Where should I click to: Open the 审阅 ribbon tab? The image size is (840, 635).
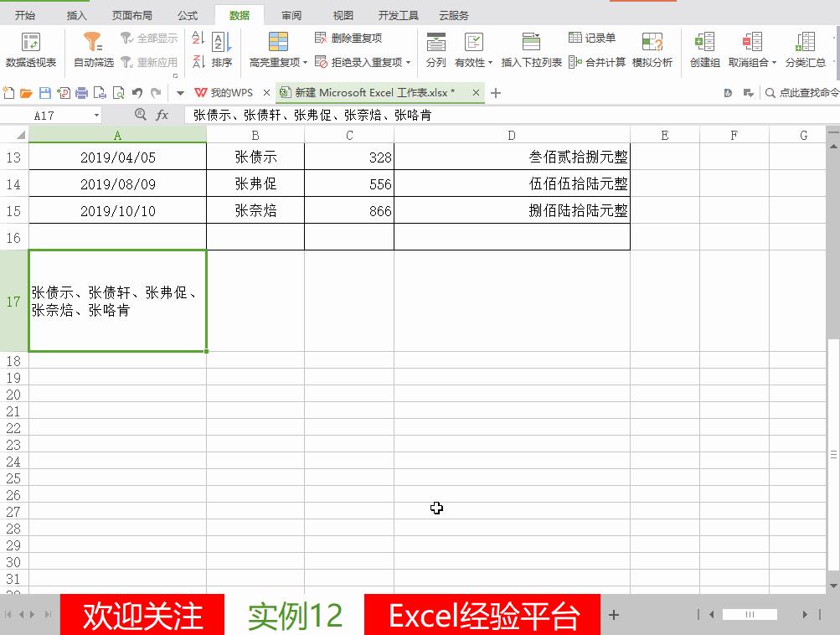[291, 14]
